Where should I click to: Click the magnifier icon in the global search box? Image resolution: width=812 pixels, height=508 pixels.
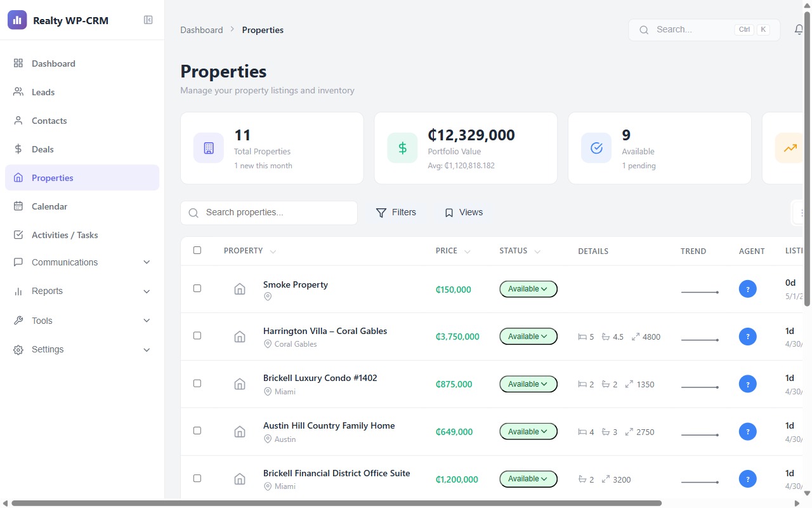[x=644, y=30]
